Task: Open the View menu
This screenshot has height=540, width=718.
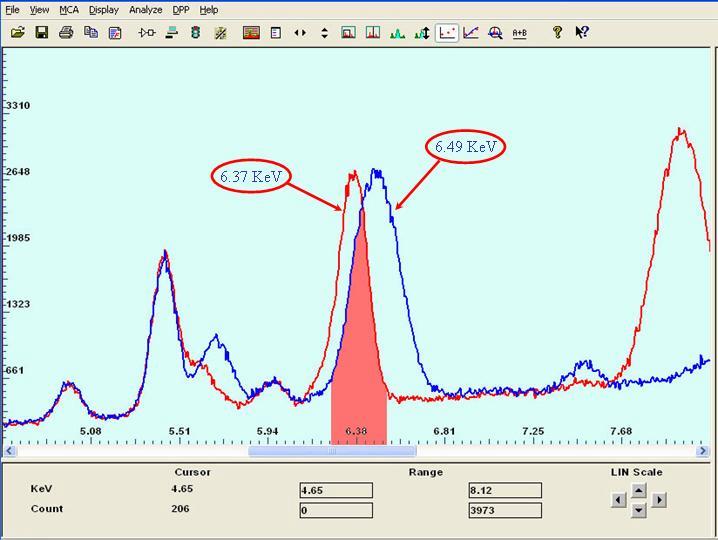Action: (39, 10)
